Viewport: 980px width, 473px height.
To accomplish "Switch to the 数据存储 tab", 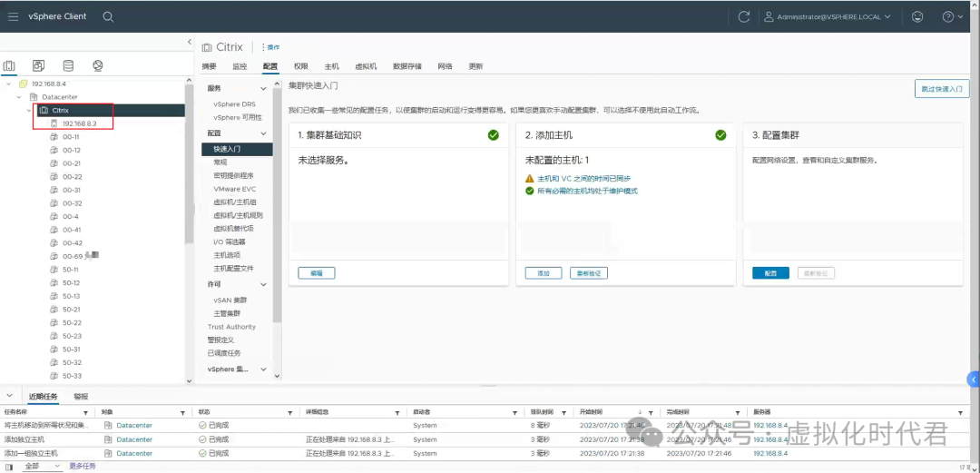I will [x=407, y=66].
